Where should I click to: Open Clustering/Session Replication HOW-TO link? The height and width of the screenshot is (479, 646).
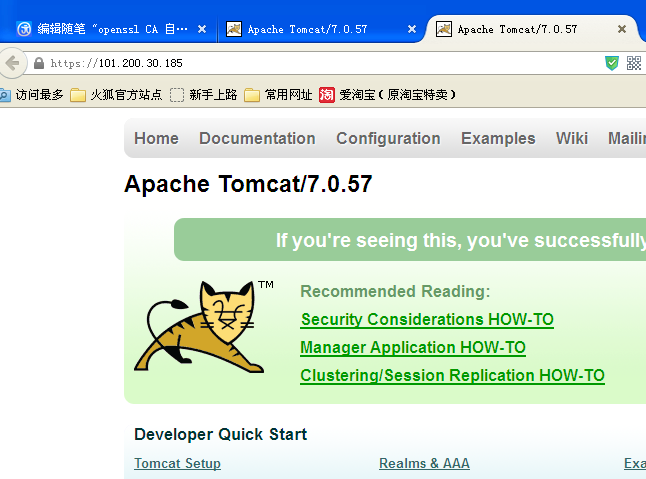[x=452, y=376]
